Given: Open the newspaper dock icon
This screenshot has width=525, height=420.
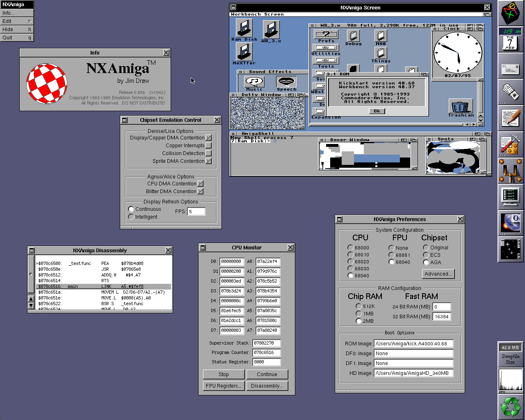Looking at the screenshot, I should [511, 92].
